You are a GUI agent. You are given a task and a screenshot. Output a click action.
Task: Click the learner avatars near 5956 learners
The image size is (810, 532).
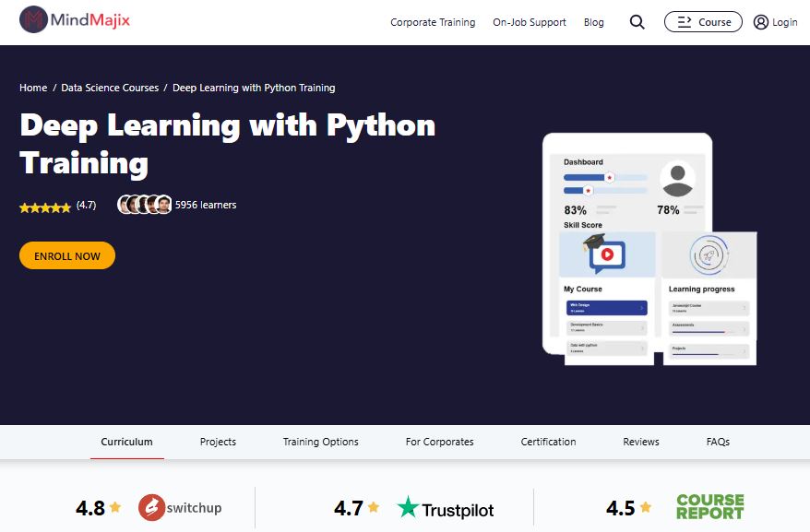click(143, 204)
